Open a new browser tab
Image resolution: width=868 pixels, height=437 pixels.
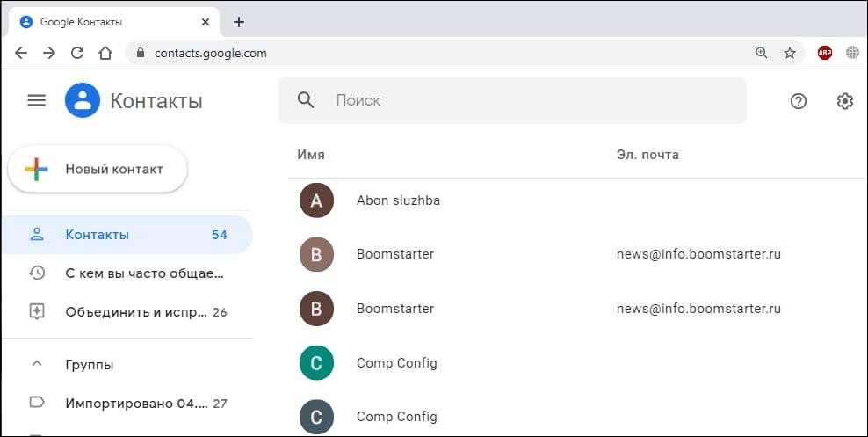[x=239, y=22]
